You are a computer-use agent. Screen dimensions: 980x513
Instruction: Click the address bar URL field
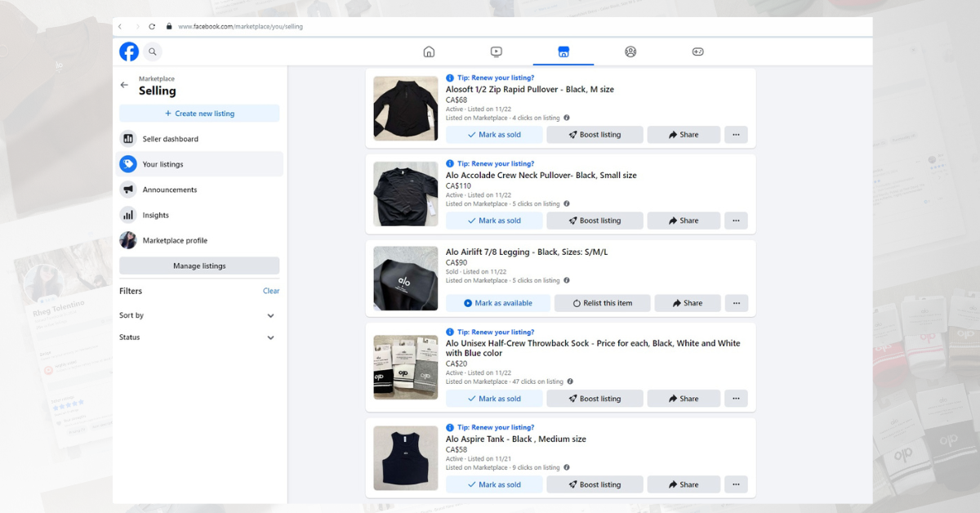pyautogui.click(x=240, y=26)
